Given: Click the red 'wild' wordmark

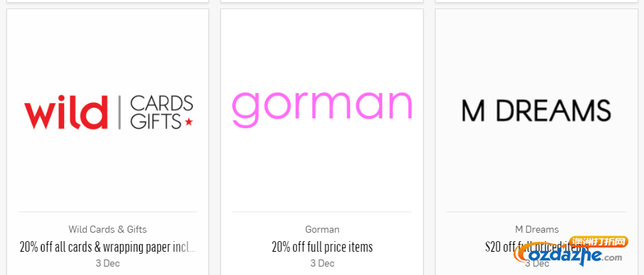Looking at the screenshot, I should (66, 112).
